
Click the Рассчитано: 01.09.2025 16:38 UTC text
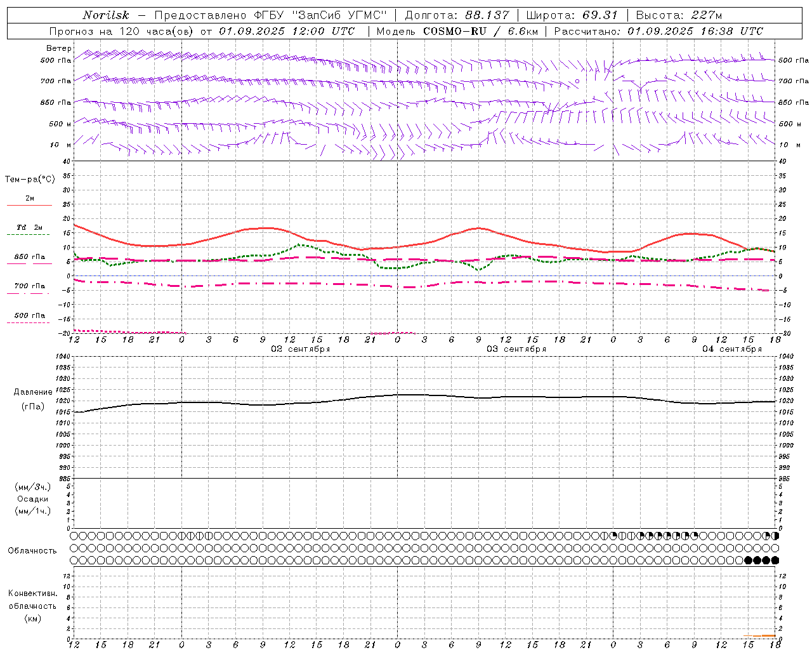tap(658, 31)
